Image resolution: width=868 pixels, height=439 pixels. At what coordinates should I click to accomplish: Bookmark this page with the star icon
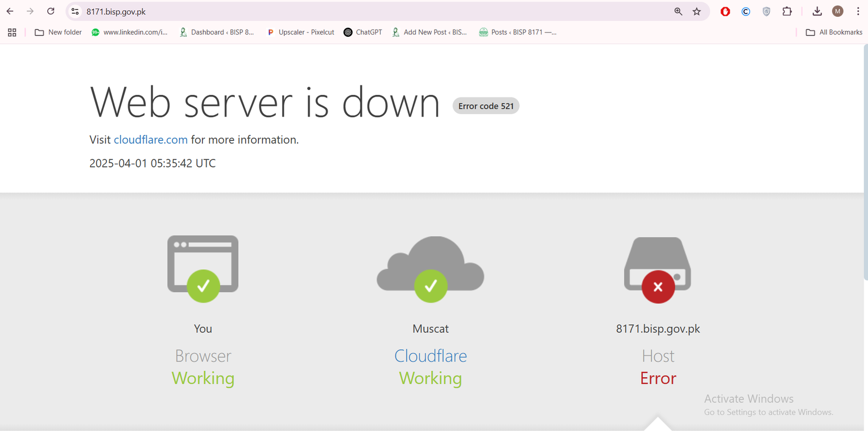(x=697, y=11)
